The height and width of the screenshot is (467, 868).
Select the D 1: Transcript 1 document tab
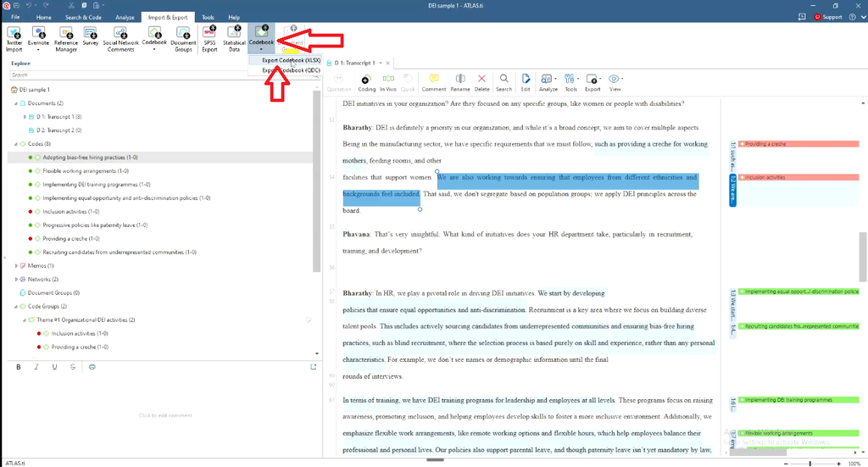[355, 63]
